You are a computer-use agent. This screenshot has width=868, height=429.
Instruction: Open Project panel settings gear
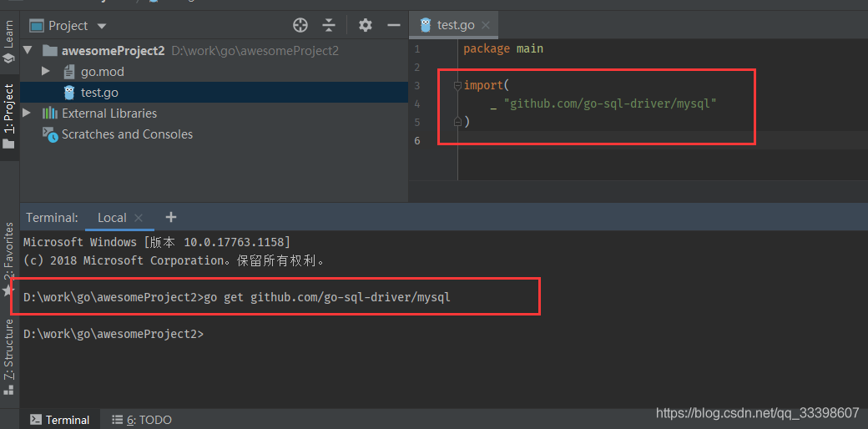tap(365, 25)
